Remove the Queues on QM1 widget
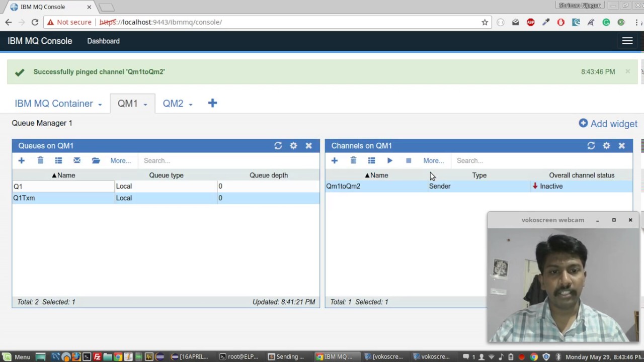 pos(309,146)
